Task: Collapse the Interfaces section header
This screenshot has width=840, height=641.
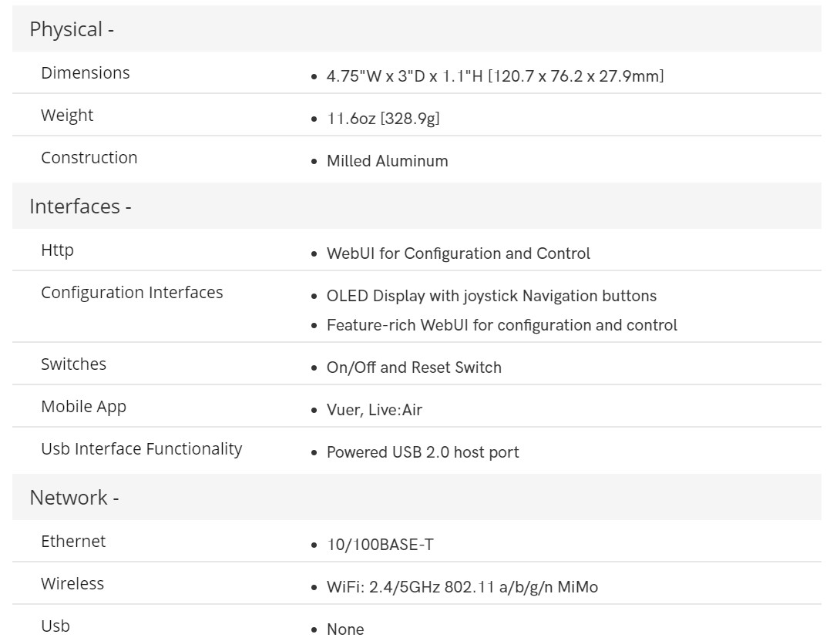Action: pos(416,206)
